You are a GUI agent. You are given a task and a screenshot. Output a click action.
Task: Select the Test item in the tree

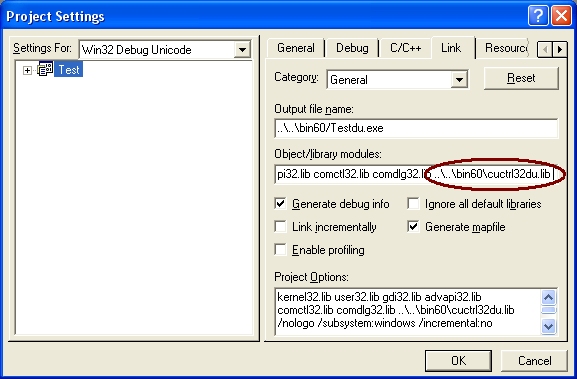pyautogui.click(x=68, y=70)
